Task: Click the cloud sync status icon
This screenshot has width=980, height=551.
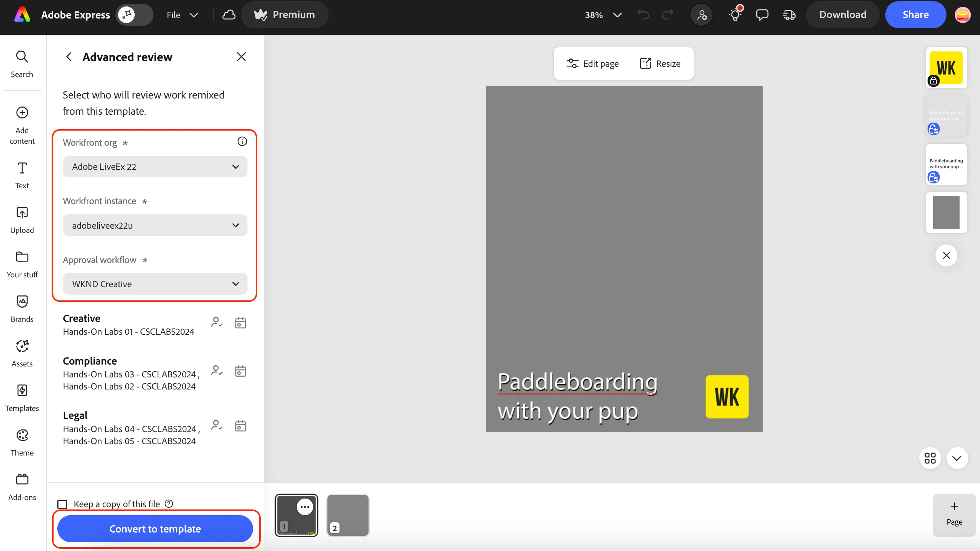Action: click(x=229, y=15)
